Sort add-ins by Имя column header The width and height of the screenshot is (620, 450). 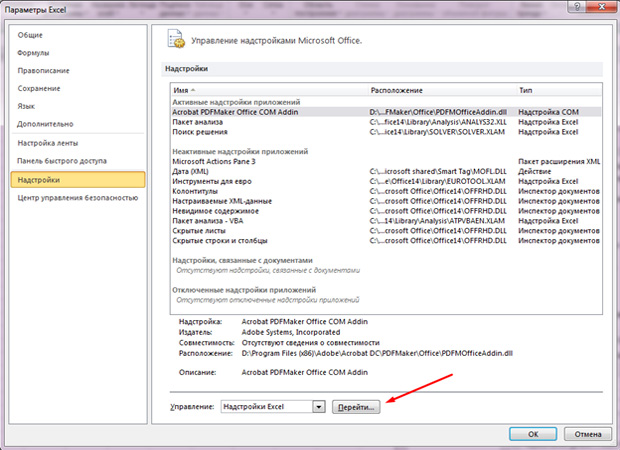pyautogui.click(x=269, y=90)
